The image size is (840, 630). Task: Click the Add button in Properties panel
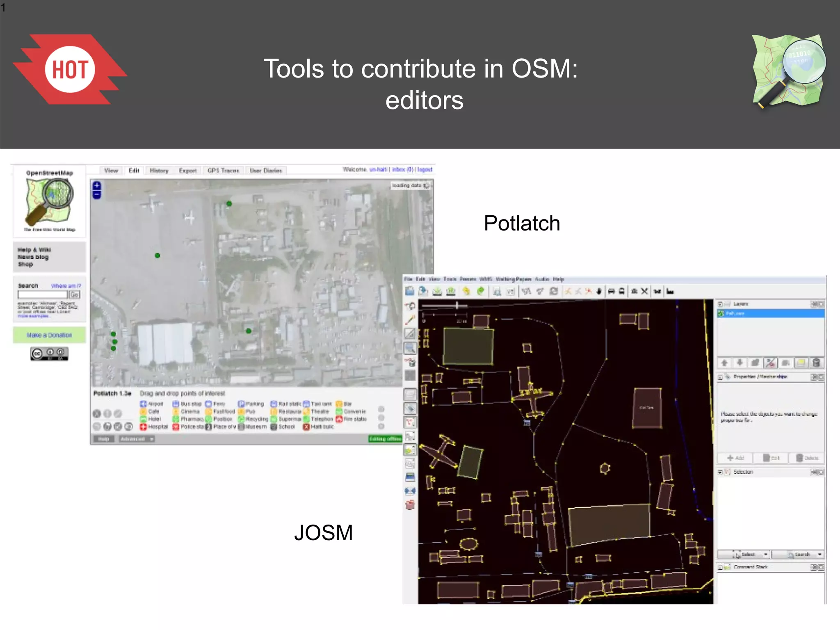click(x=735, y=458)
